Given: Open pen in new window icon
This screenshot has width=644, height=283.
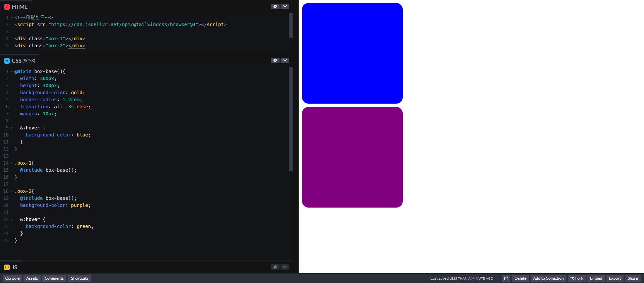Looking at the screenshot, I should click(506, 278).
